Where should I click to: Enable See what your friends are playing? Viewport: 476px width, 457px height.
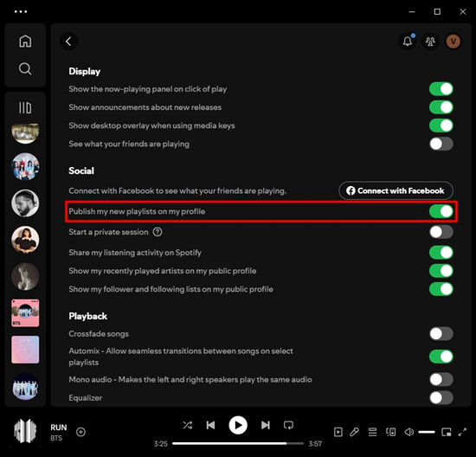click(441, 144)
